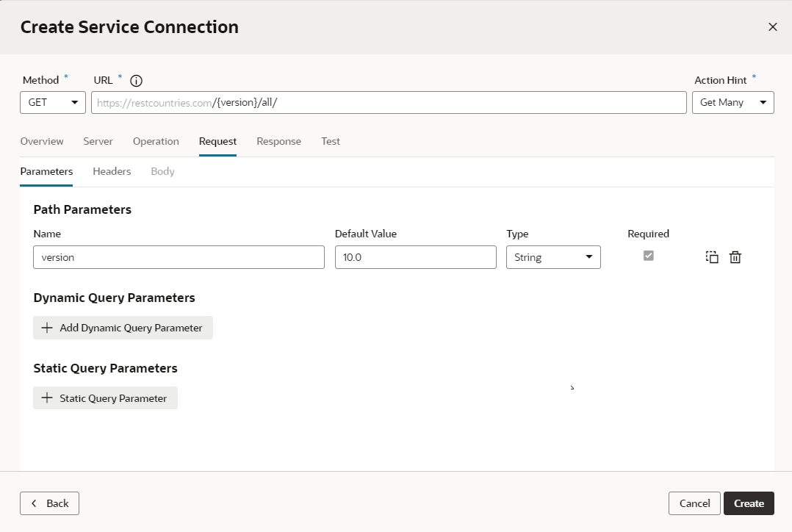
Task: Click the plus icon for Dynamic Query Parameter
Action: coord(48,328)
